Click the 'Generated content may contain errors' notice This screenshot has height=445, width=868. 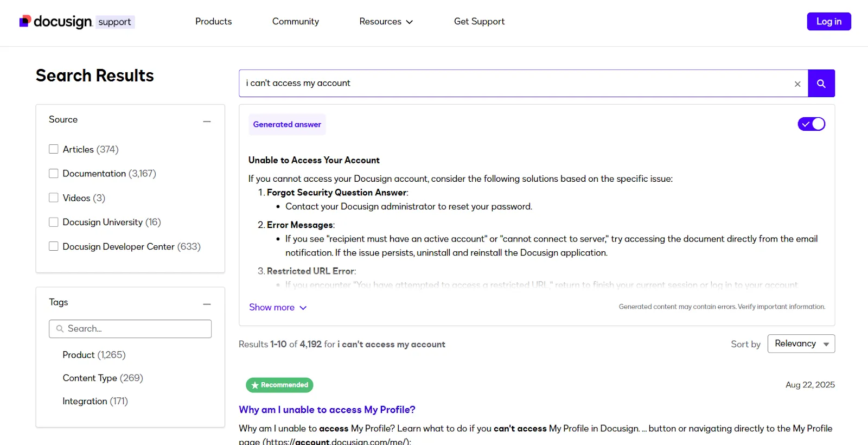722,307
